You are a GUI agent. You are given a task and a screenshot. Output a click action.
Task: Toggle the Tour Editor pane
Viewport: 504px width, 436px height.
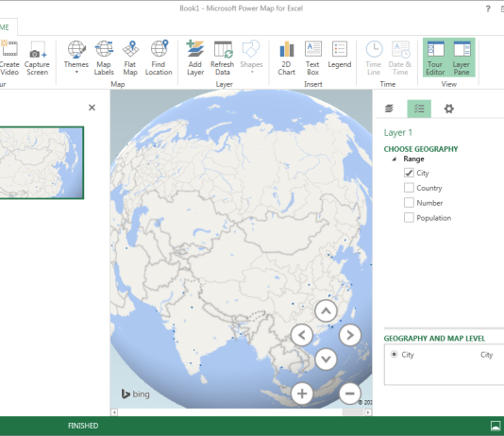tap(435, 59)
